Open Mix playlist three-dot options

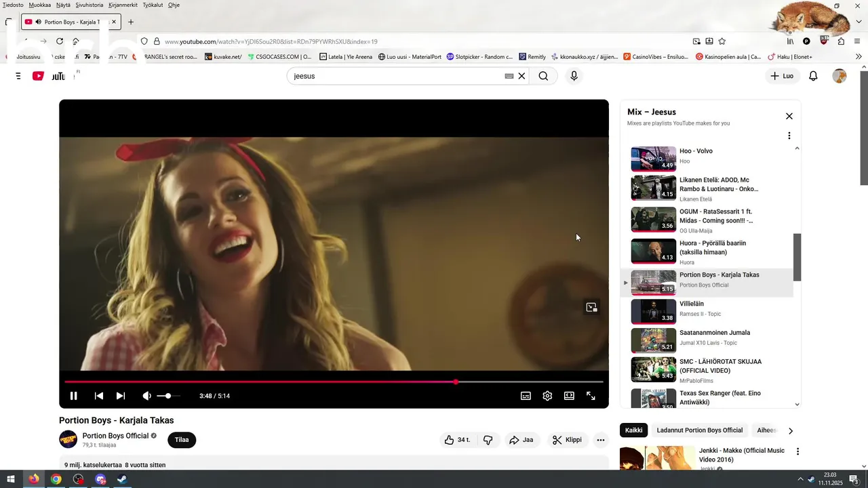coord(789,136)
